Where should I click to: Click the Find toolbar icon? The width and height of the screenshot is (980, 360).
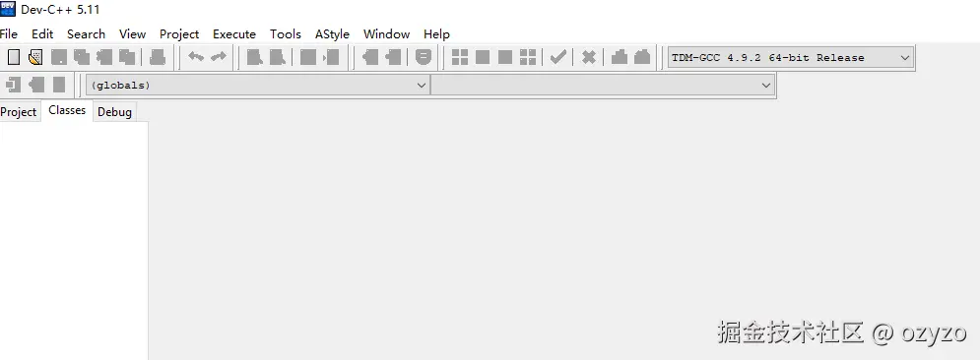[254, 57]
